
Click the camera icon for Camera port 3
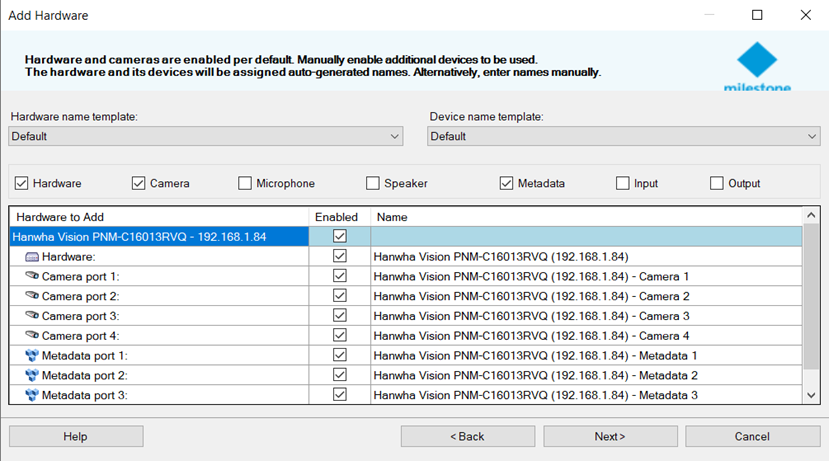tap(32, 316)
